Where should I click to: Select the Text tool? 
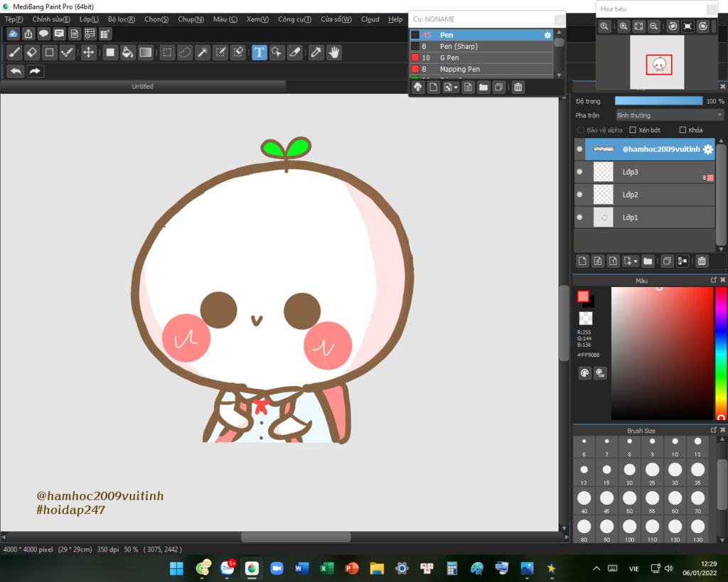[x=259, y=53]
